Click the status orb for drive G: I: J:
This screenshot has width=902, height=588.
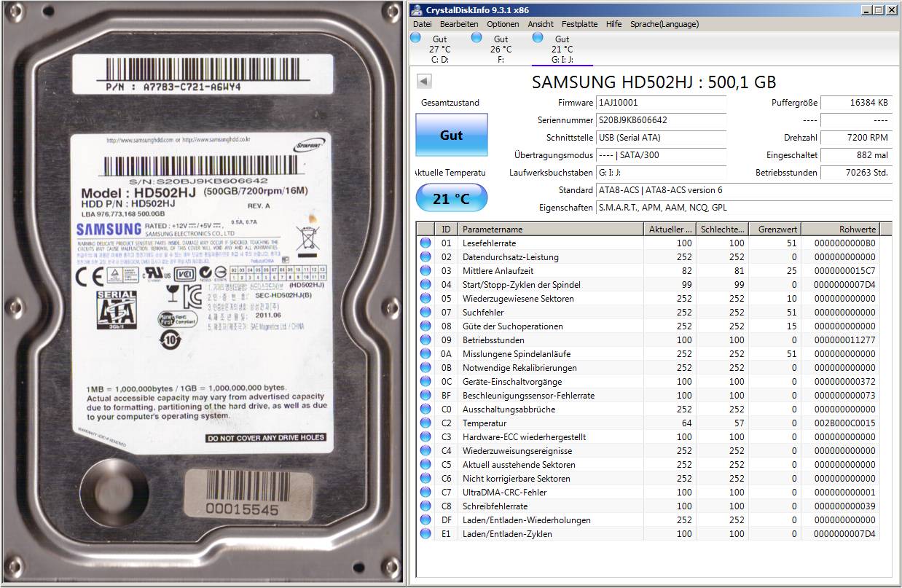tap(538, 38)
